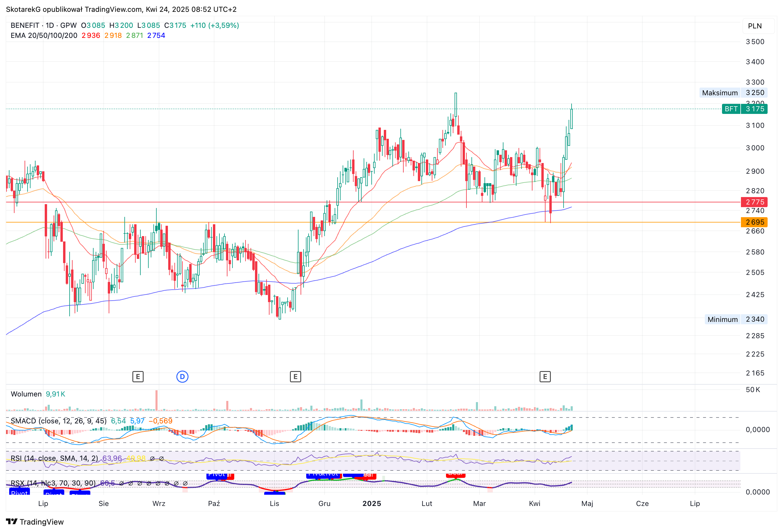Click the Cze label on the time axis
Image resolution: width=783 pixels, height=532 pixels.
642,503
